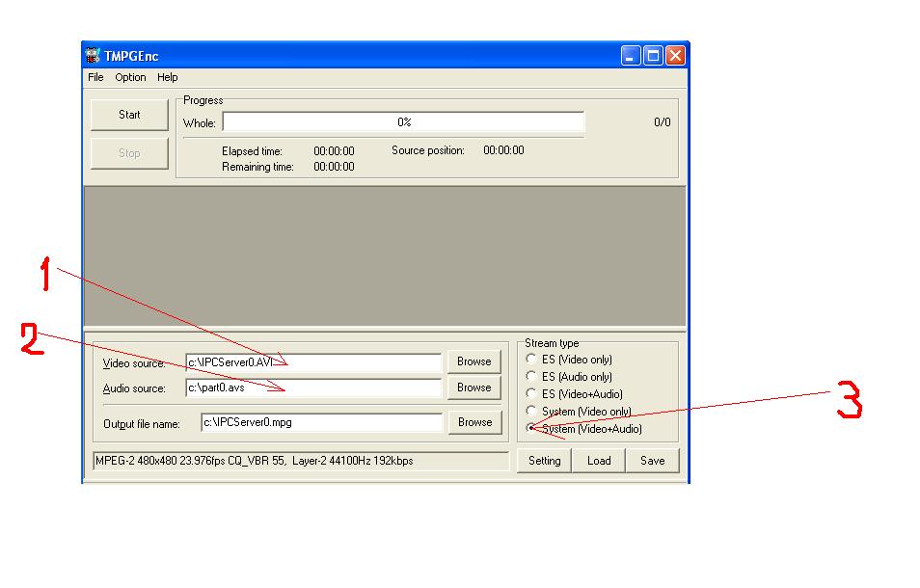Viewport: 920px width, 588px height.
Task: Select ES (Audio only) stream type
Action: [531, 377]
